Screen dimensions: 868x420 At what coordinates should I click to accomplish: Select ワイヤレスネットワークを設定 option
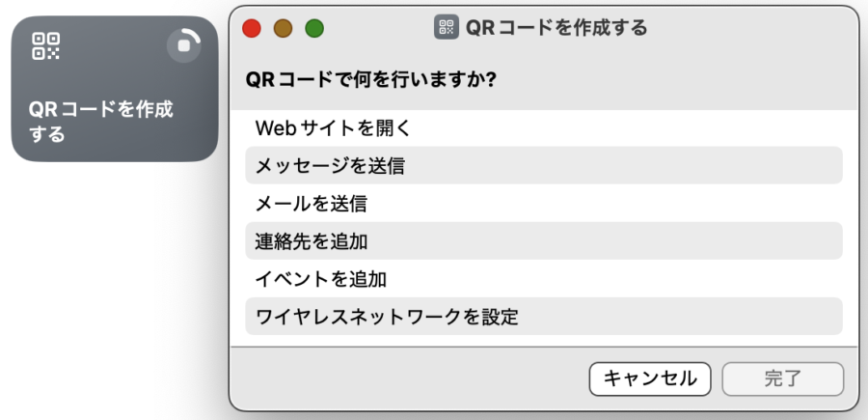click(387, 317)
